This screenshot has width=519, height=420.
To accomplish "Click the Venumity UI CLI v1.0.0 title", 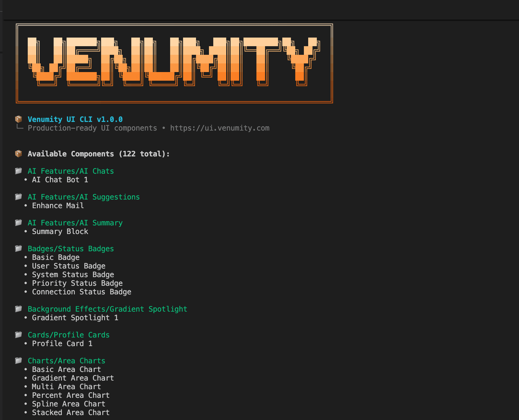I will tap(75, 119).
